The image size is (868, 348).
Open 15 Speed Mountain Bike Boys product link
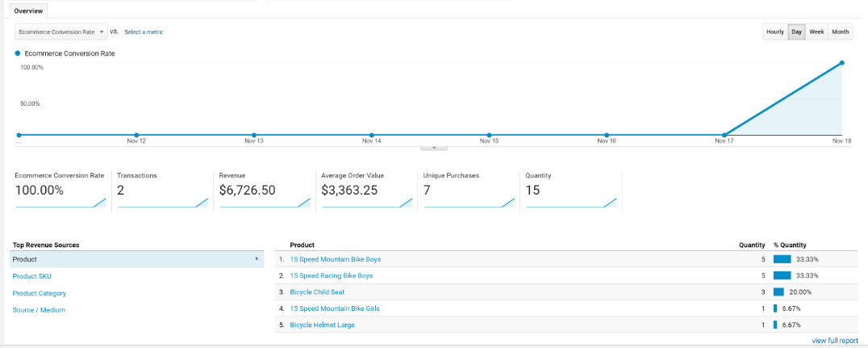pos(335,259)
